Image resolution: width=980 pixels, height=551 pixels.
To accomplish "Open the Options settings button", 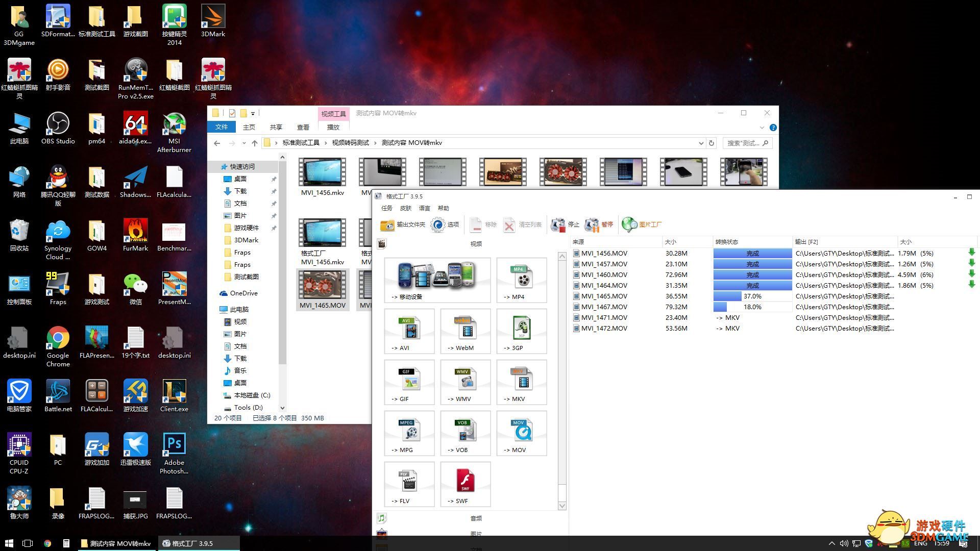I will 445,224.
